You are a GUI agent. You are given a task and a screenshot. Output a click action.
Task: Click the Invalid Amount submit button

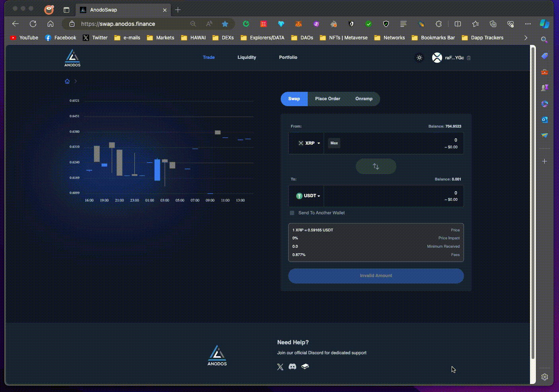(x=376, y=276)
